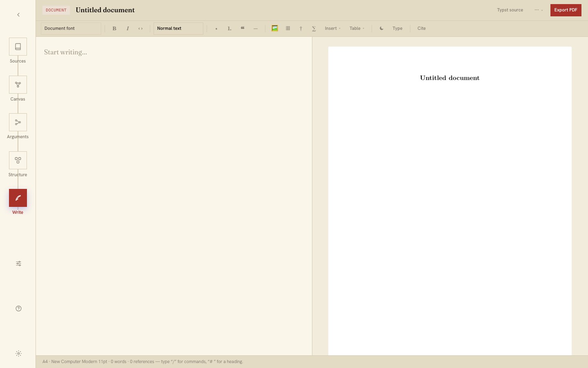588x368 pixels.
Task: Click the Type button
Action: pyautogui.click(x=397, y=29)
